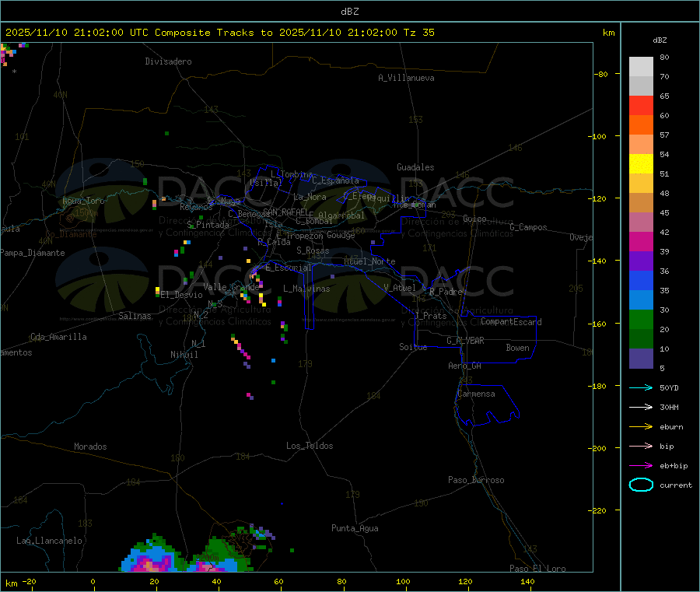Image resolution: width=700 pixels, height=592 pixels.
Task: Click the cyan 50YD arrow in legend
Action: pyautogui.click(x=641, y=387)
